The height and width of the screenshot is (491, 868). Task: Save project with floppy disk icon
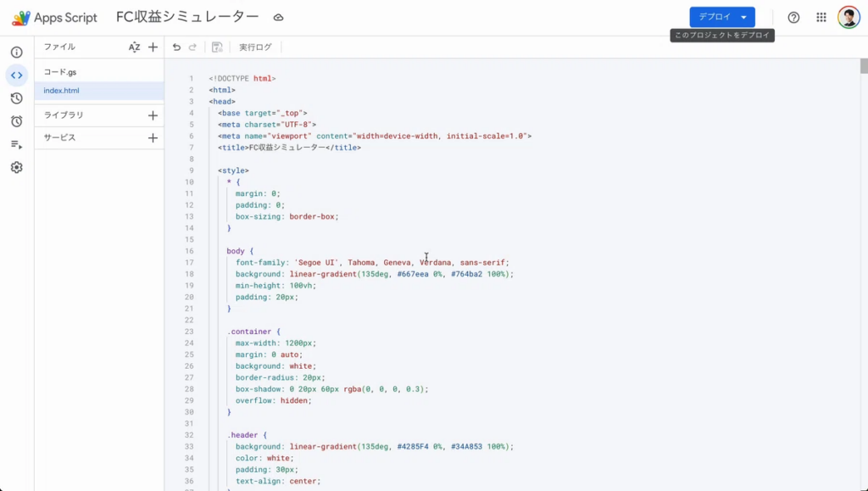click(217, 47)
